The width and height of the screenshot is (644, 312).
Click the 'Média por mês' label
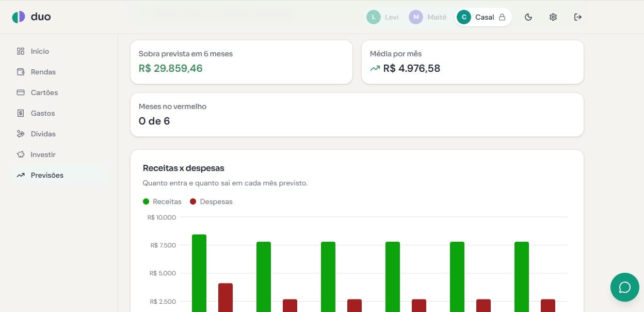coord(396,54)
